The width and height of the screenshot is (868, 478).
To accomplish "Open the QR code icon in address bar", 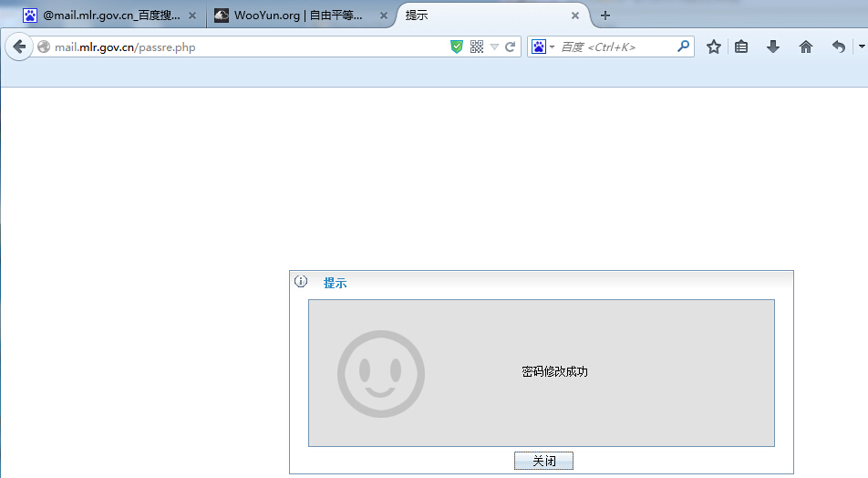I will coord(477,47).
